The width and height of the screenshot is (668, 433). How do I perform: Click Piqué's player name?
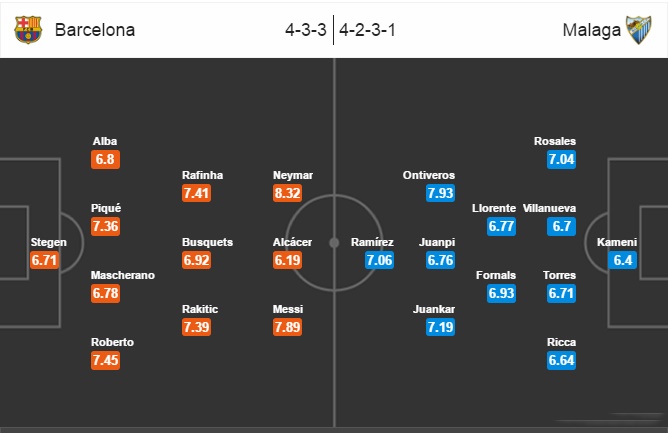click(x=106, y=208)
